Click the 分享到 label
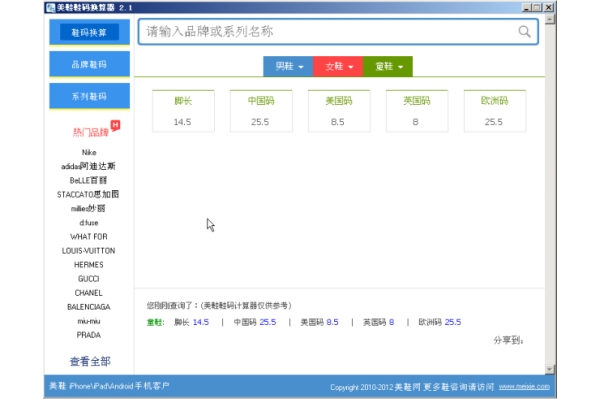 (x=508, y=340)
